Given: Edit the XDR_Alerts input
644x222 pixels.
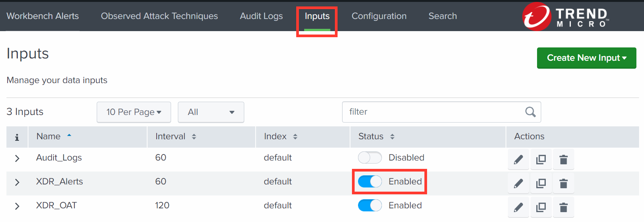Looking at the screenshot, I should pyautogui.click(x=518, y=184).
